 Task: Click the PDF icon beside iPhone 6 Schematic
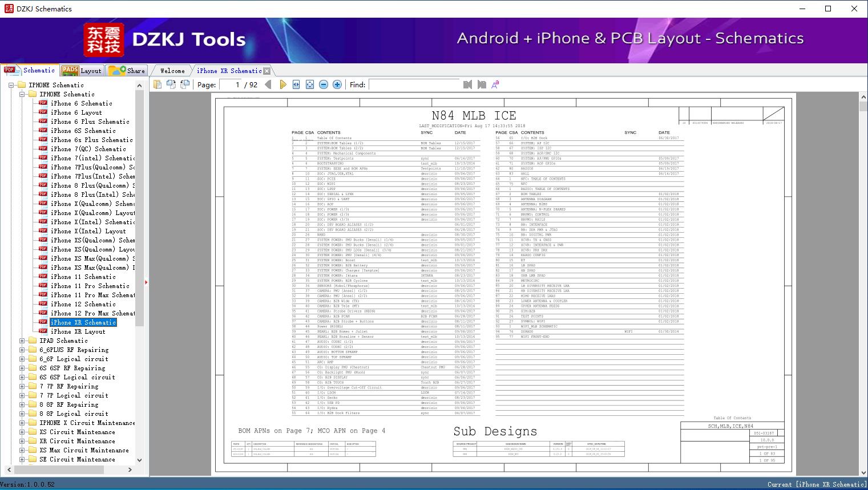pos(43,103)
